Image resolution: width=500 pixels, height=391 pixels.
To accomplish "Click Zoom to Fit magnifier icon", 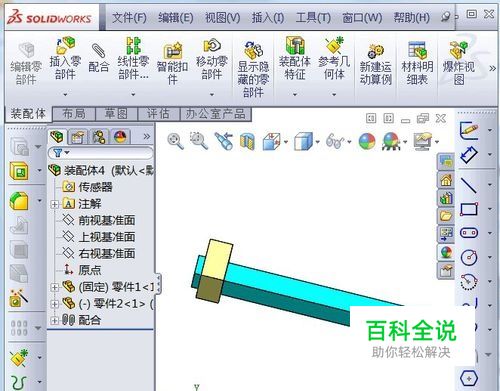I will (x=175, y=141).
